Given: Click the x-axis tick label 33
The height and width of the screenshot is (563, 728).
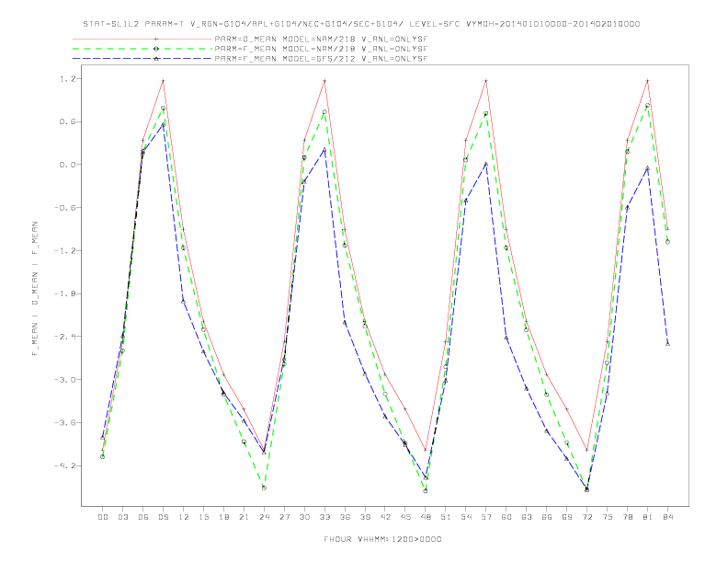Looking at the screenshot, I should [x=324, y=517].
